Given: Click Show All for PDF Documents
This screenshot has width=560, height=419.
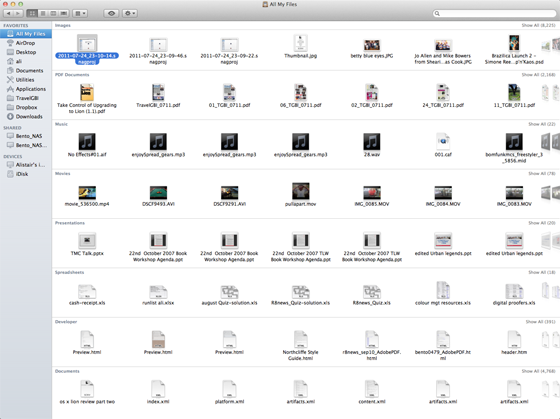Looking at the screenshot, I should pyautogui.click(x=538, y=75).
